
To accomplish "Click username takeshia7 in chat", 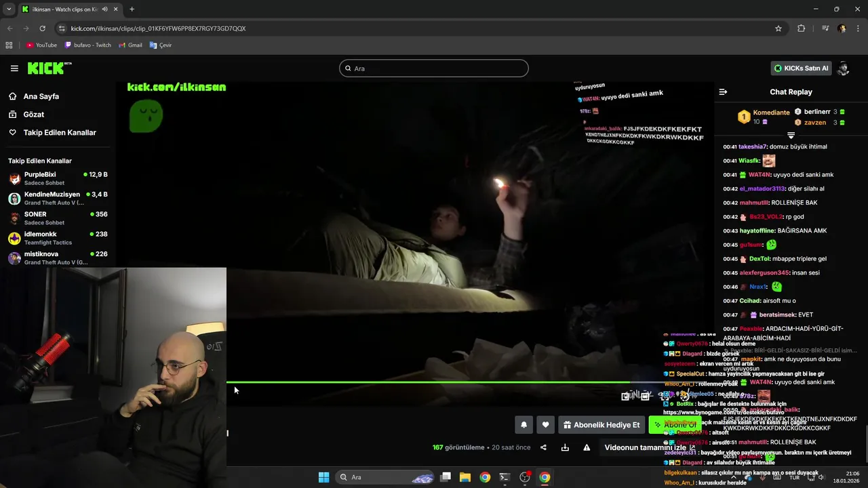I will coord(753,146).
